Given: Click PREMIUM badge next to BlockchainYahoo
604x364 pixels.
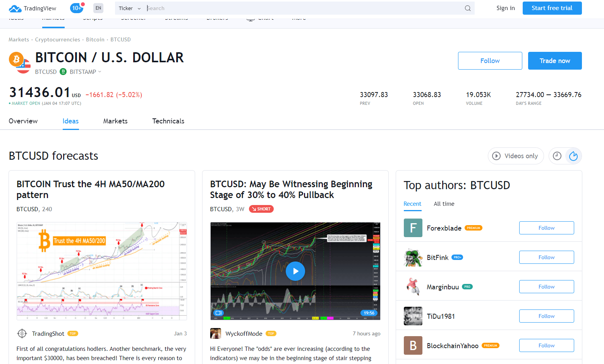Looking at the screenshot, I should point(490,345).
